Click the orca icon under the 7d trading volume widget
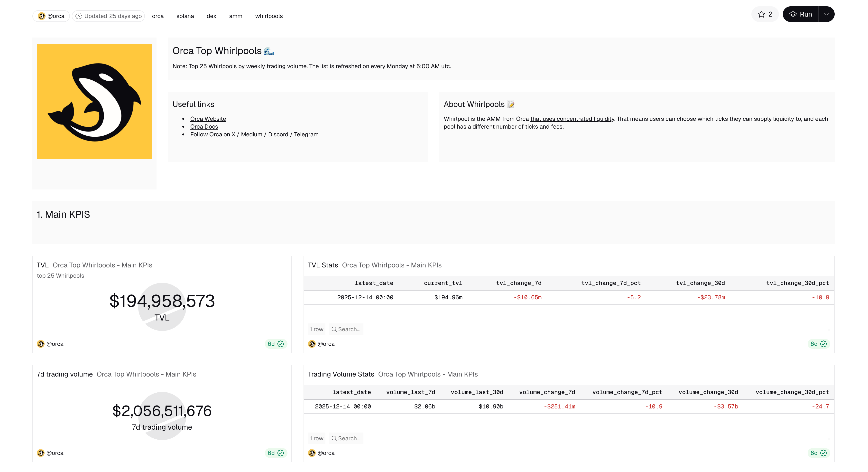 [40, 453]
